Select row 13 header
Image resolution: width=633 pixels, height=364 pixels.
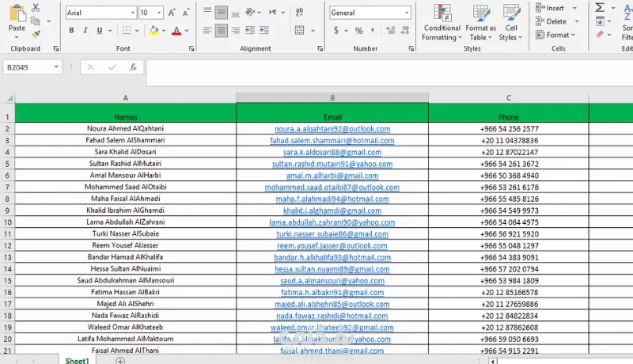[8, 257]
